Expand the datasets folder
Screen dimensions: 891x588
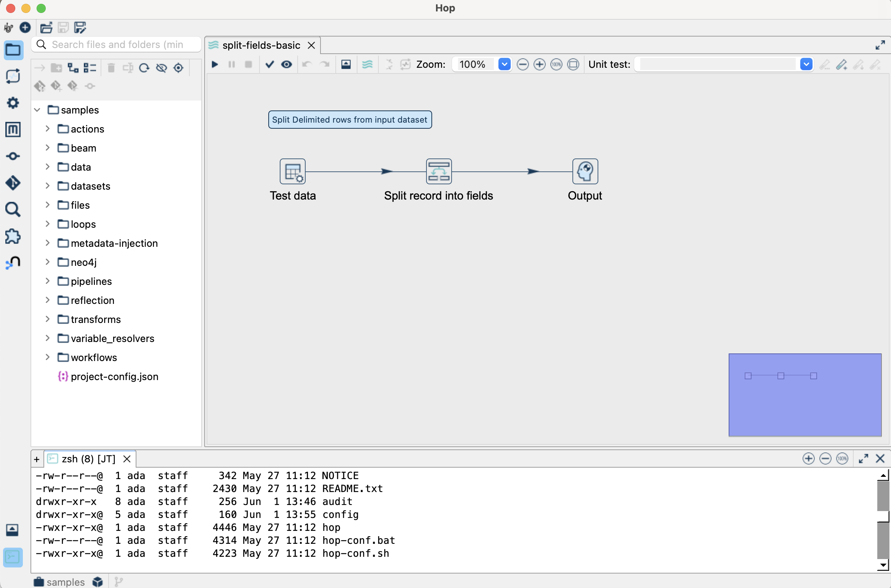[x=48, y=186]
